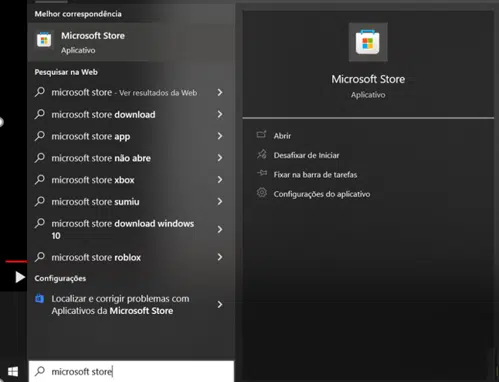Expand 'microsoft store sumiu' chevron
The width and height of the screenshot is (499, 382).
[220, 201]
